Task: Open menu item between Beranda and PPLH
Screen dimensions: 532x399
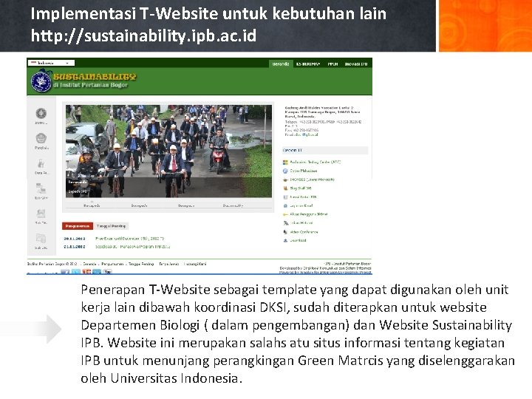Action: (x=308, y=64)
